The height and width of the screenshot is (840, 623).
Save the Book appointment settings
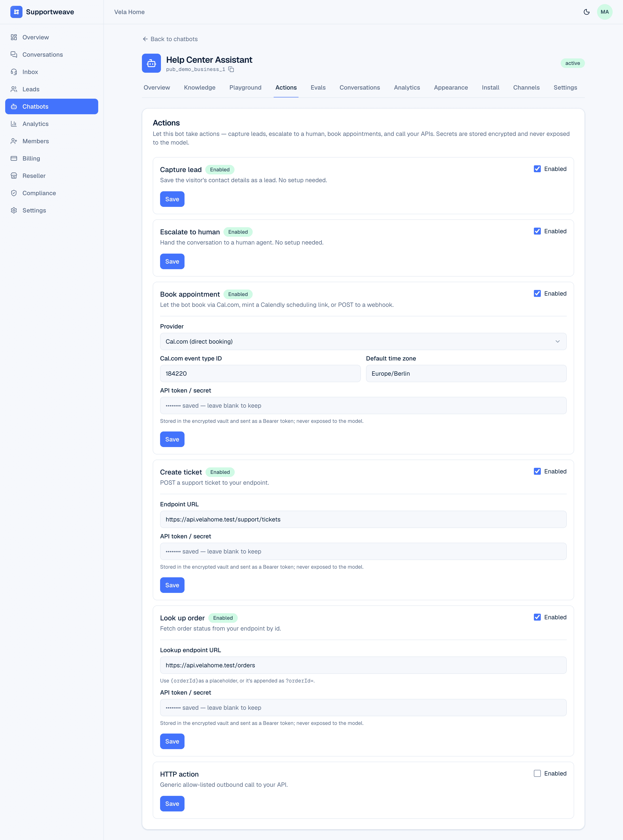click(172, 439)
